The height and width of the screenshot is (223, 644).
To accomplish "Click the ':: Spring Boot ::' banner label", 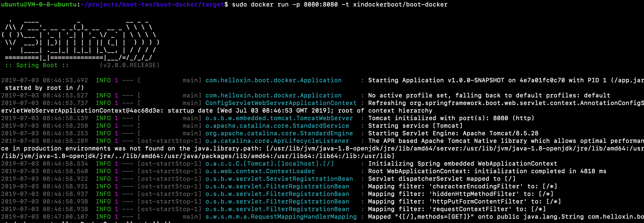I will pyautogui.click(x=37, y=65).
